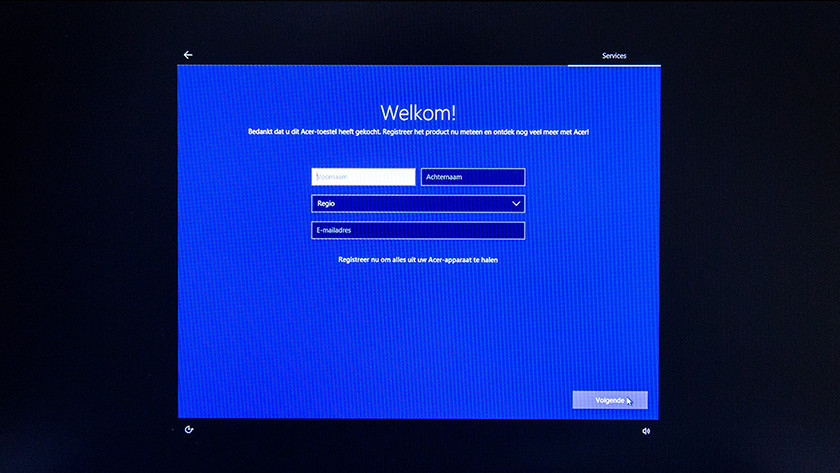Select the Services tab
Screen dimensions: 840x473
tap(614, 56)
